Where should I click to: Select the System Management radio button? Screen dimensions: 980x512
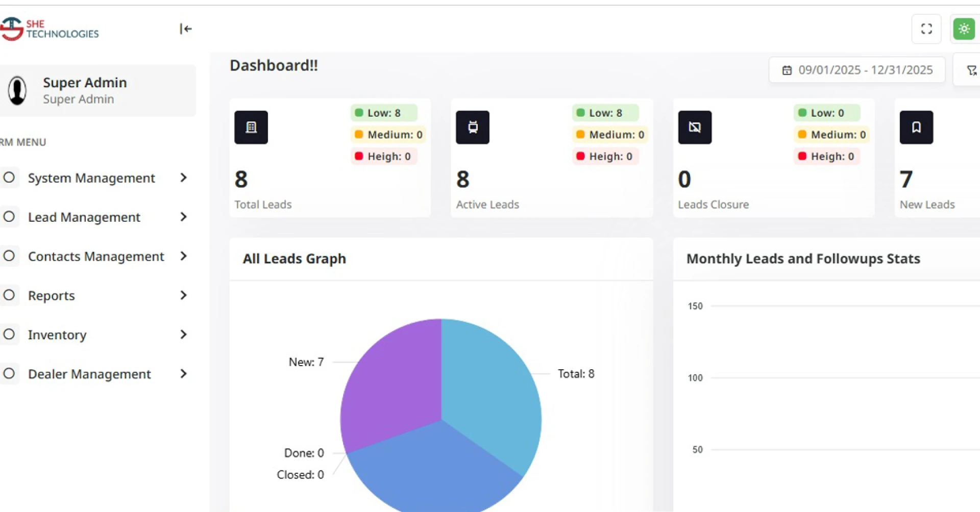[9, 177]
